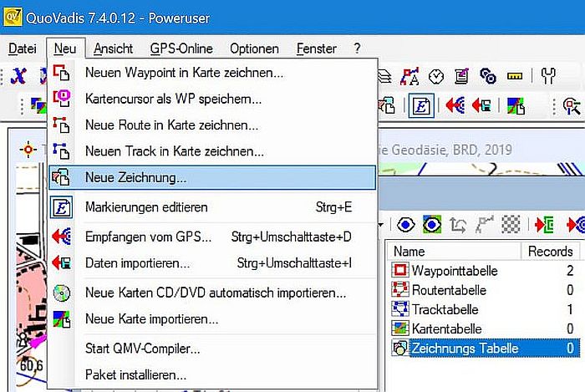Select the Tracktabelle row

[485, 309]
